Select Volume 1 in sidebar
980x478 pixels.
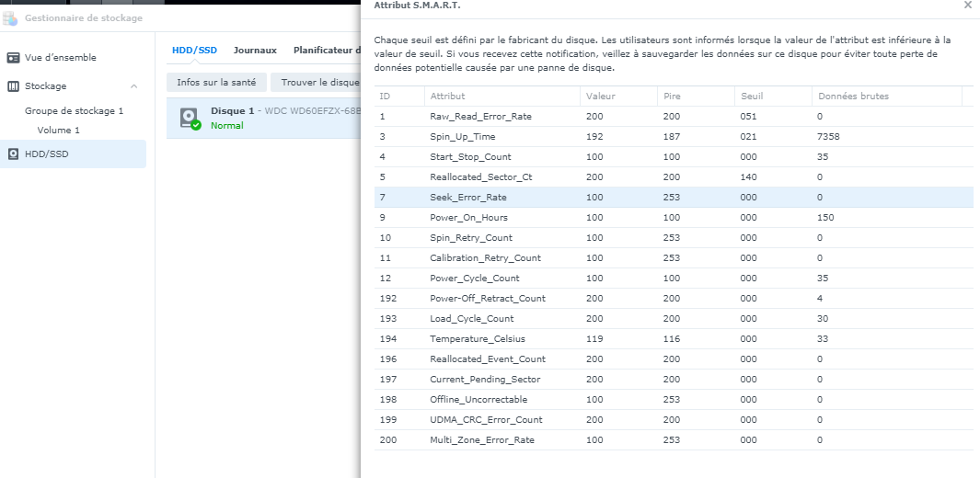[x=59, y=131]
